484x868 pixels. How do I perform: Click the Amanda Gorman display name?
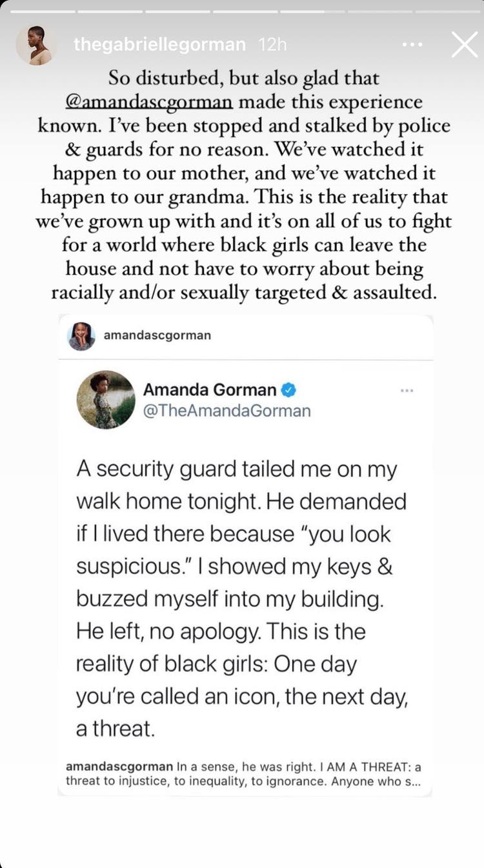210,390
